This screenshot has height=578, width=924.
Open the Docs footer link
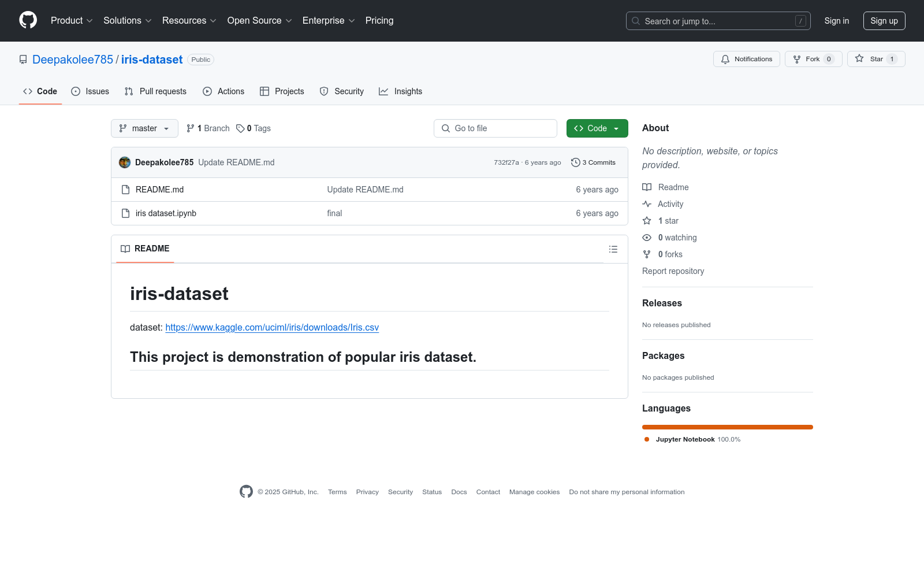[459, 492]
